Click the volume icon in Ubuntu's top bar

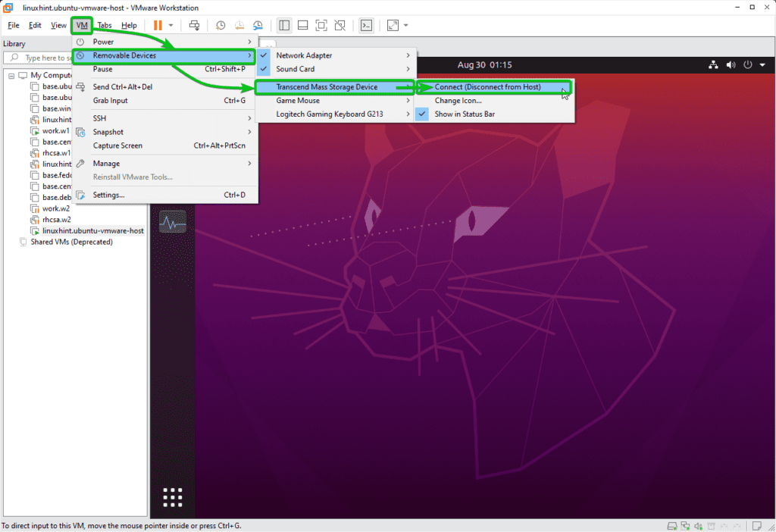pyautogui.click(x=731, y=64)
